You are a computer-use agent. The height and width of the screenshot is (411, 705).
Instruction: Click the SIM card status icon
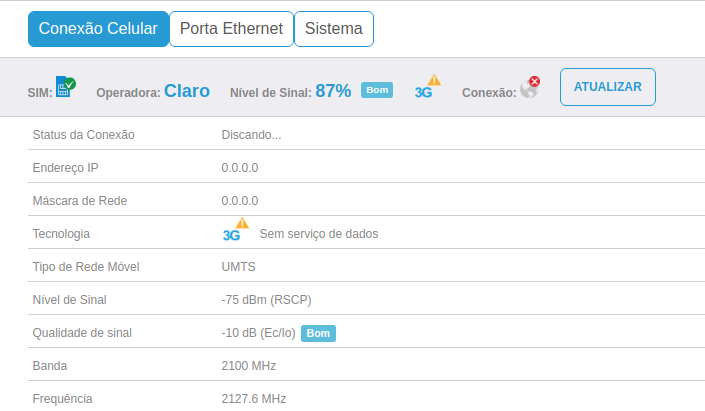click(66, 86)
